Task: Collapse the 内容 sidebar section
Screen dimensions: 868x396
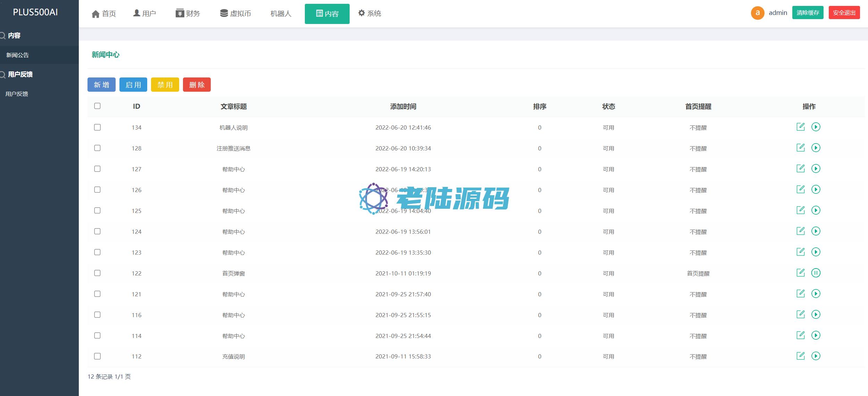Action: tap(14, 35)
